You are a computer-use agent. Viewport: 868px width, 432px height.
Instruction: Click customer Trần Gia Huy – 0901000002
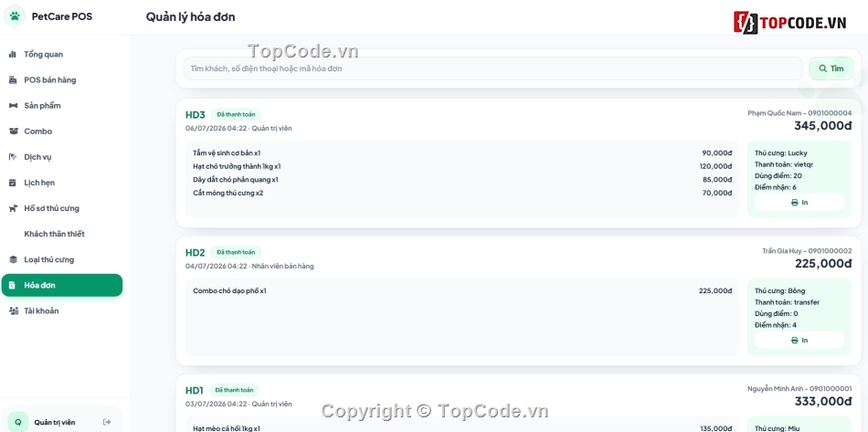tap(807, 250)
